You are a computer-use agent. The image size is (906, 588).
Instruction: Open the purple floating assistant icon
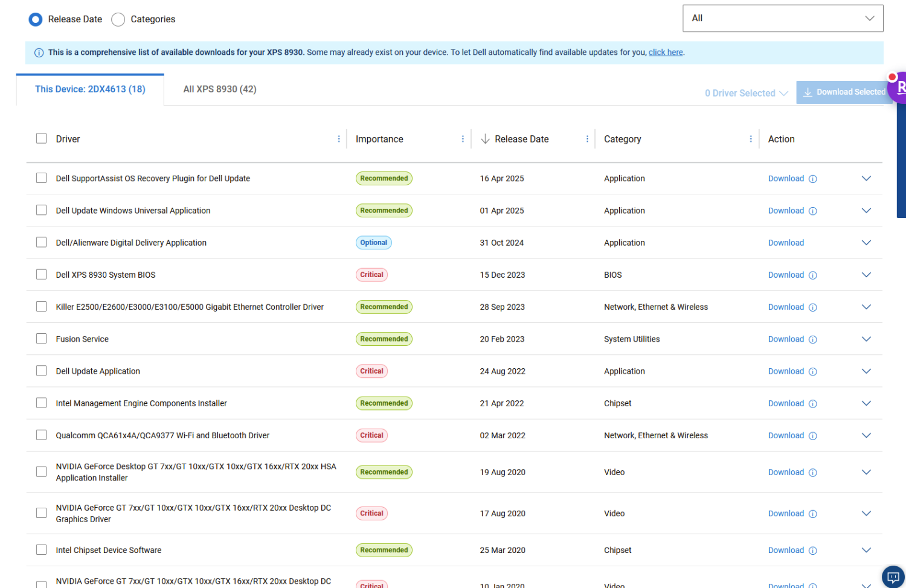pyautogui.click(x=898, y=88)
